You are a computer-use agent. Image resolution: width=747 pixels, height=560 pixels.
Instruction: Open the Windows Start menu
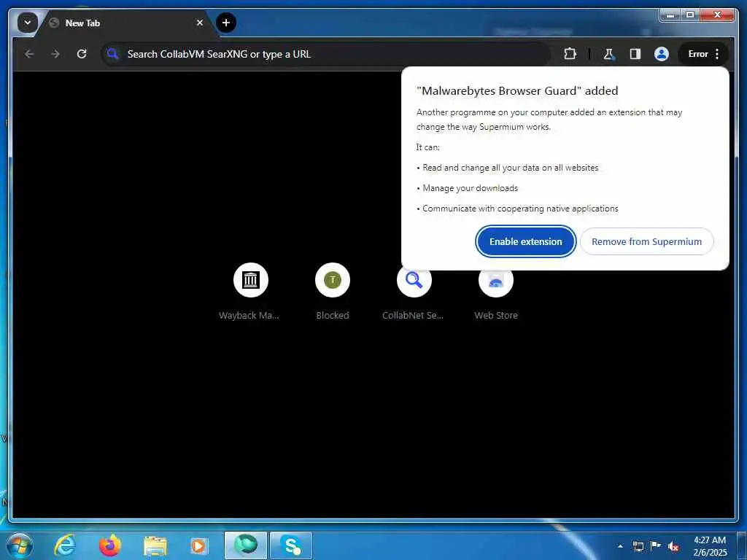click(20, 545)
